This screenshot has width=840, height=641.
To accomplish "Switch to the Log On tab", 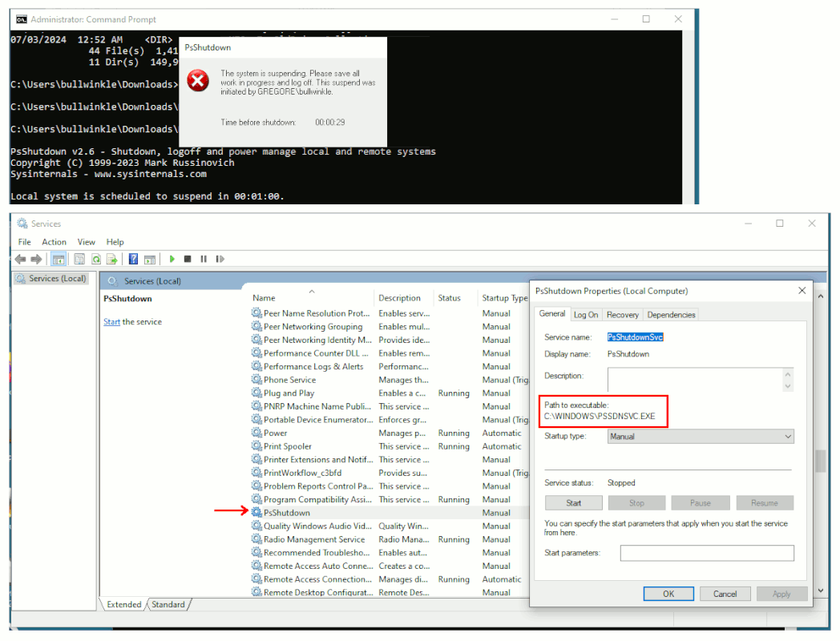I will (586, 315).
